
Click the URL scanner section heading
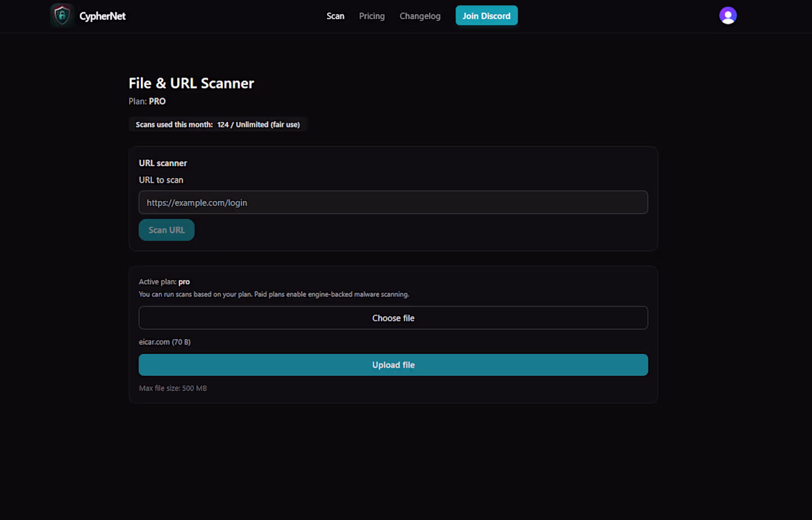162,162
